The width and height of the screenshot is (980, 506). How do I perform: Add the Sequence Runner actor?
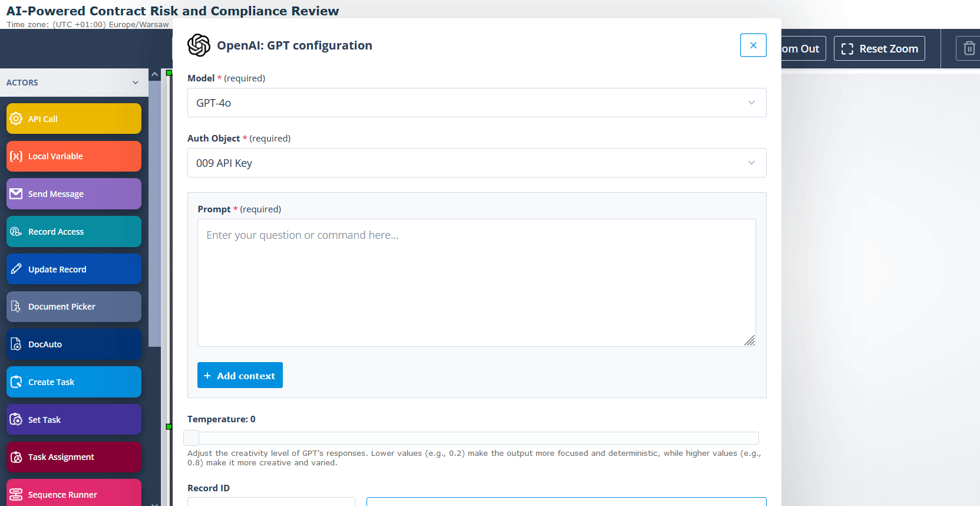coord(74,493)
